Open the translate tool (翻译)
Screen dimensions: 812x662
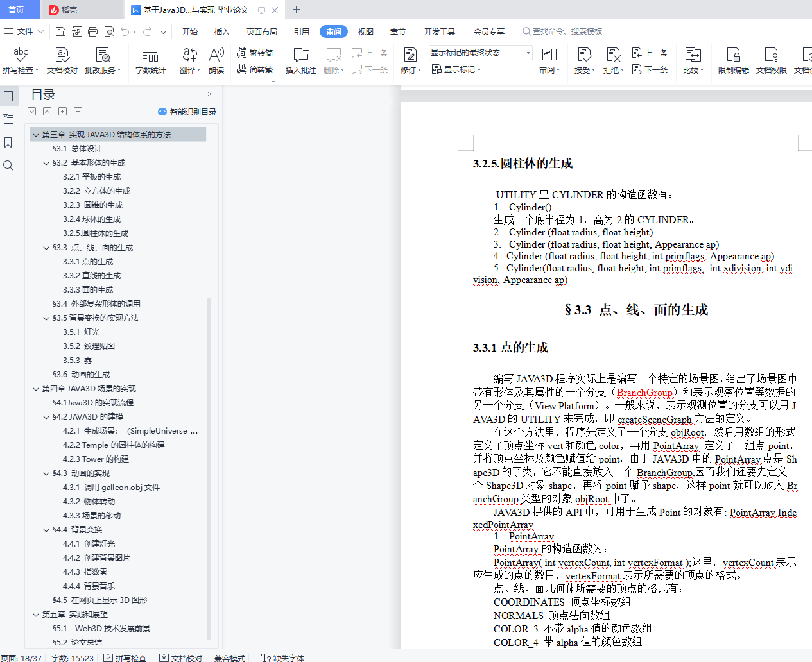[190, 61]
